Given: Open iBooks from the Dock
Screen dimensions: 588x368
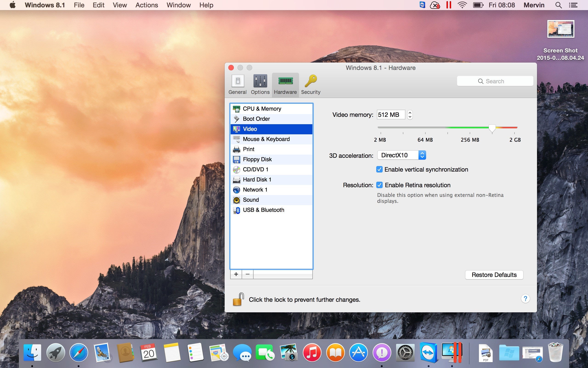Looking at the screenshot, I should (x=335, y=352).
